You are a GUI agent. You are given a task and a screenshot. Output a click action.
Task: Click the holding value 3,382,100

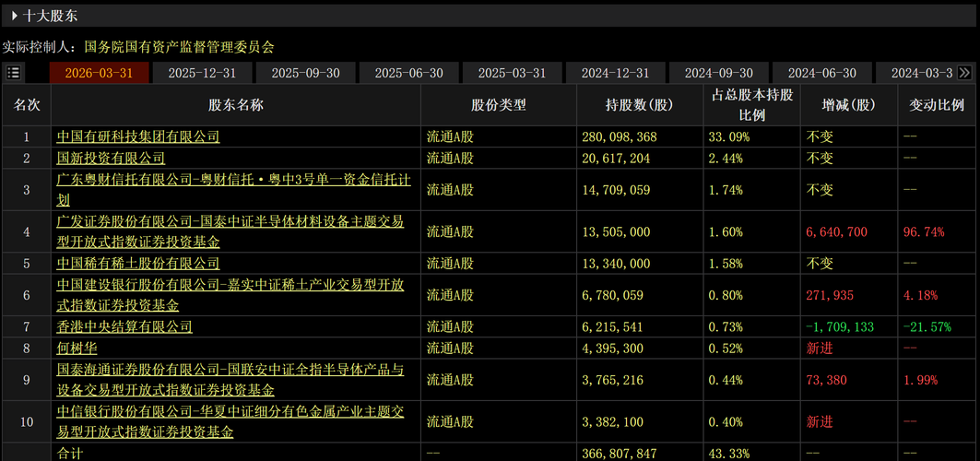(612, 421)
